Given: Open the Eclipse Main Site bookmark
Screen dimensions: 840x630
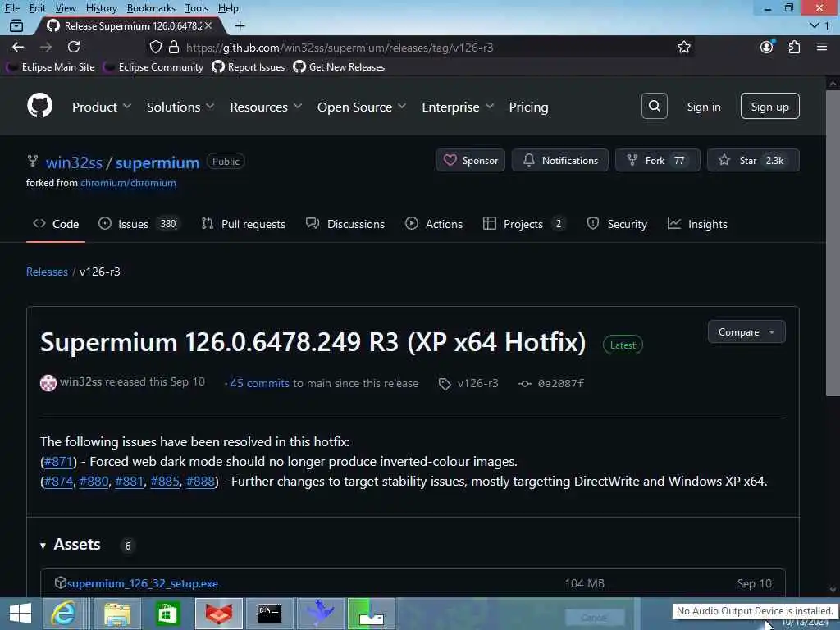Looking at the screenshot, I should (51, 67).
